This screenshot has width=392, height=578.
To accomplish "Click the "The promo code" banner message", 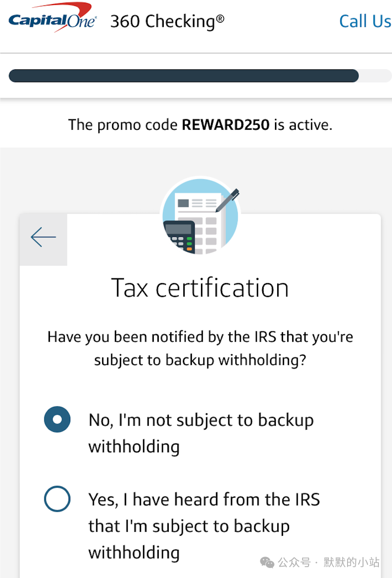I will pyautogui.click(x=200, y=124).
